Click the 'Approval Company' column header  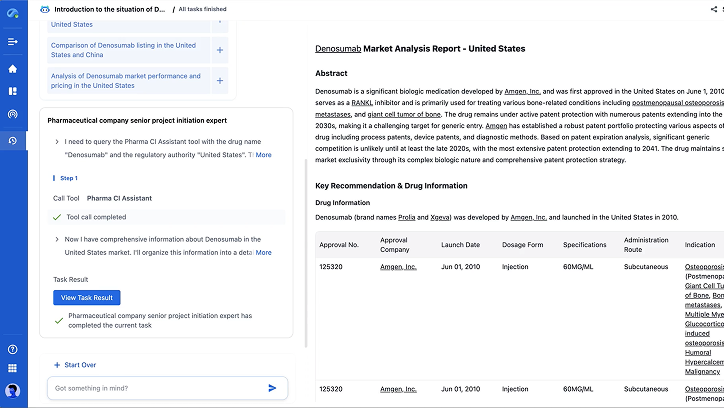[x=395, y=245]
